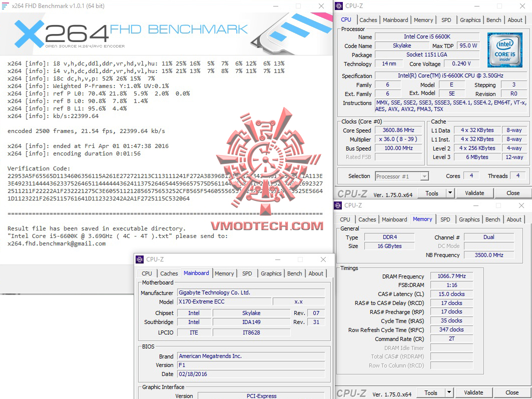The height and width of the screenshot is (399, 532).
Task: Open Tools dropdown arrow in Memory CPU-Z window
Action: pos(449,392)
